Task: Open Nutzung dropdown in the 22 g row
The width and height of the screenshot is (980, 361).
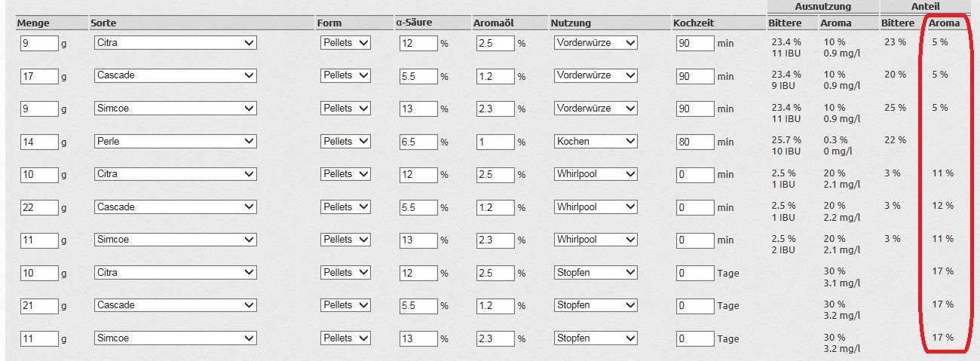Action: 596,207
